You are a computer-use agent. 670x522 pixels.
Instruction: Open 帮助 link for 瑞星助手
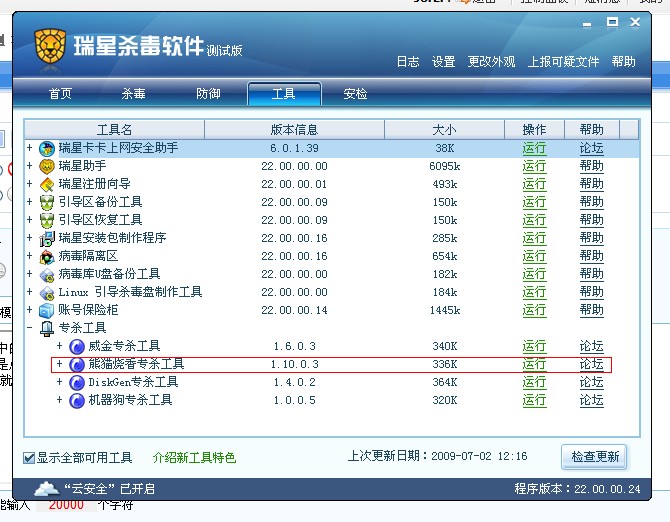(591, 166)
